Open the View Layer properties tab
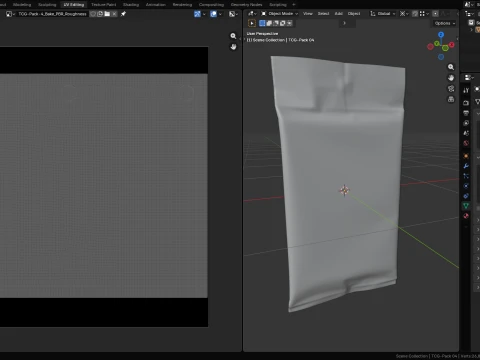The width and height of the screenshot is (480, 360). click(466, 123)
